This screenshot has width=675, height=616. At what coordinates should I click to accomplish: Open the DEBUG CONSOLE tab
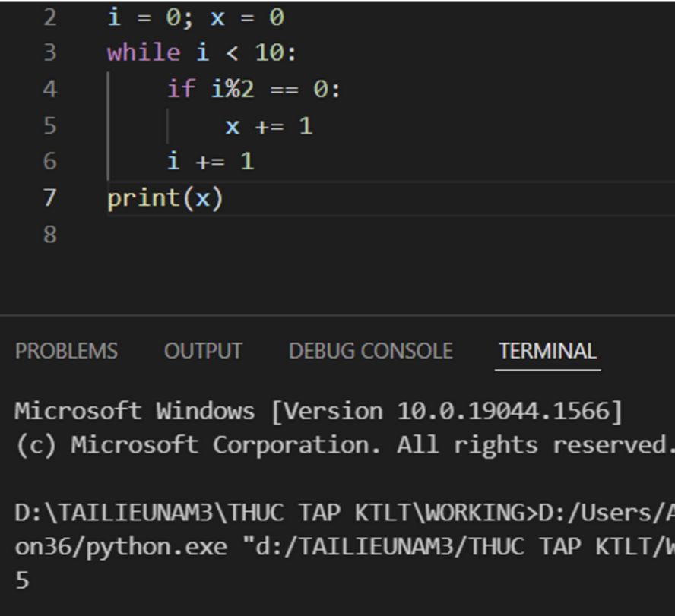(x=370, y=352)
